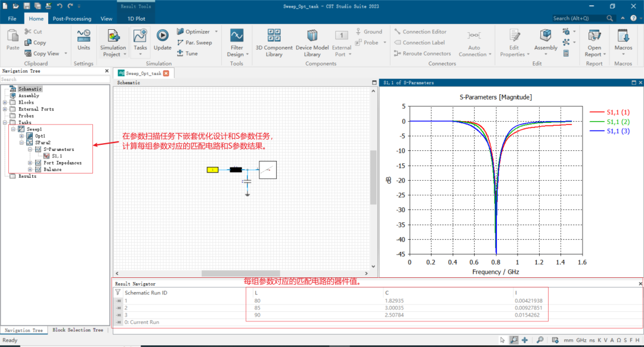Select the Navigation Tree bottom tab
Viewport: 644px width, 347px height.
[x=24, y=330]
